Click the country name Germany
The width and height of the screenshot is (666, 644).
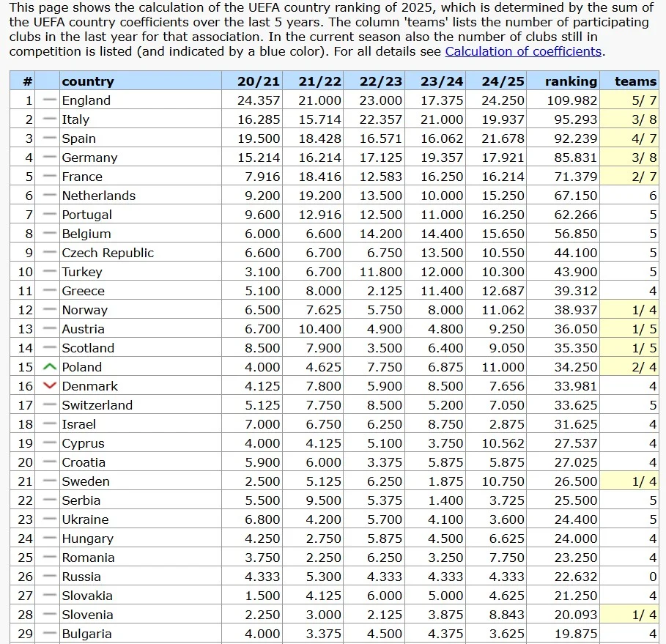[x=89, y=158]
